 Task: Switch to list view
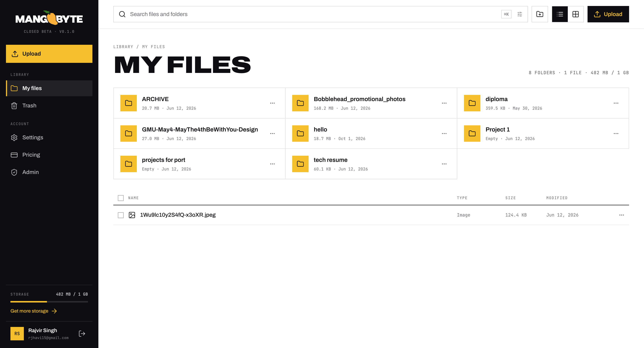click(x=560, y=14)
